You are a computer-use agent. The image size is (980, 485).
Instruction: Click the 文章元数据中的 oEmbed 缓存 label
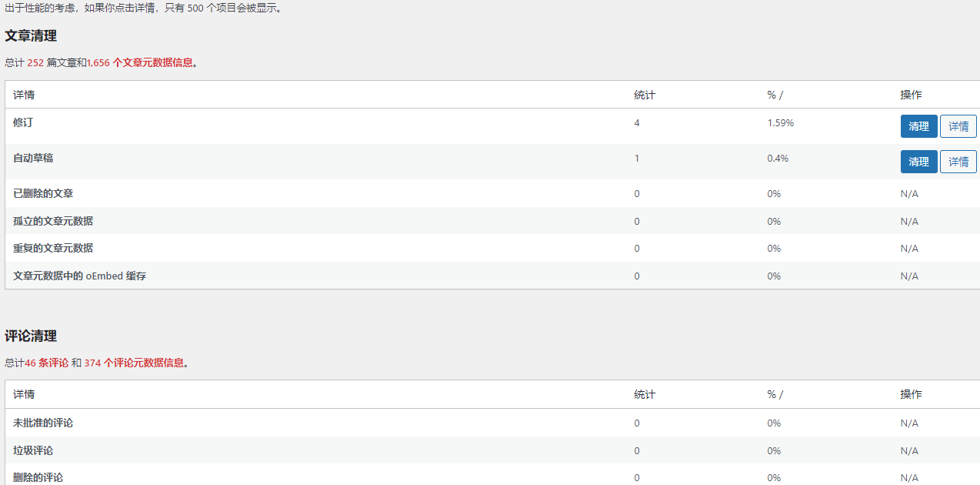click(79, 276)
